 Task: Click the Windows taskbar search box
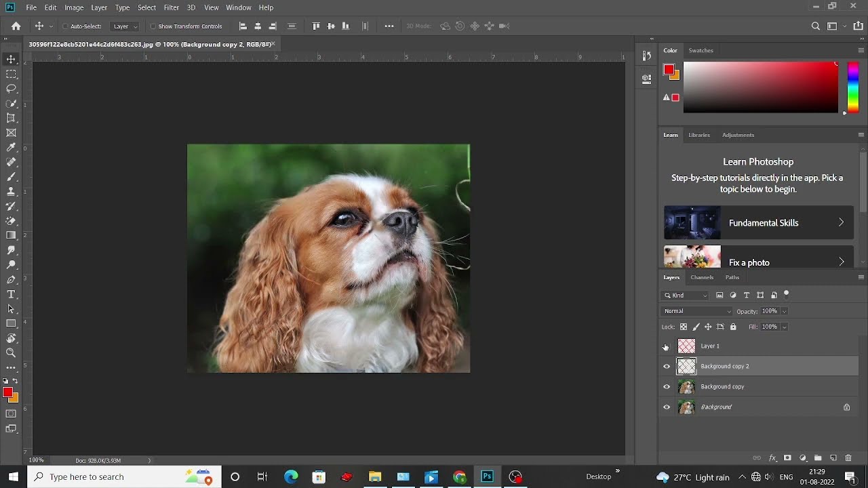tap(124, 476)
